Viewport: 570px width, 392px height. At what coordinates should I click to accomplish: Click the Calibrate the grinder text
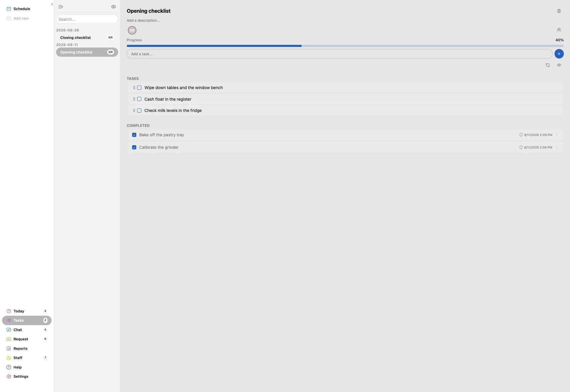[x=159, y=147]
